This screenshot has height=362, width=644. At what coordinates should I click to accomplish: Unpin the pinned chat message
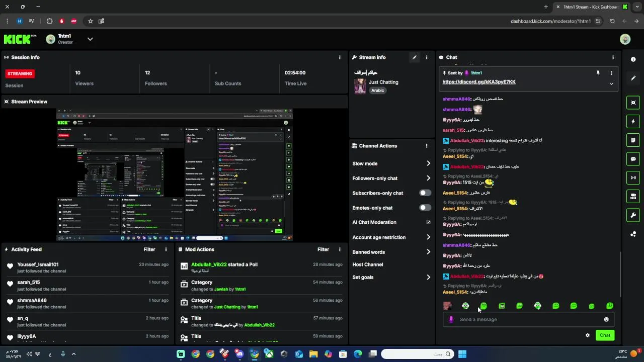click(x=598, y=73)
